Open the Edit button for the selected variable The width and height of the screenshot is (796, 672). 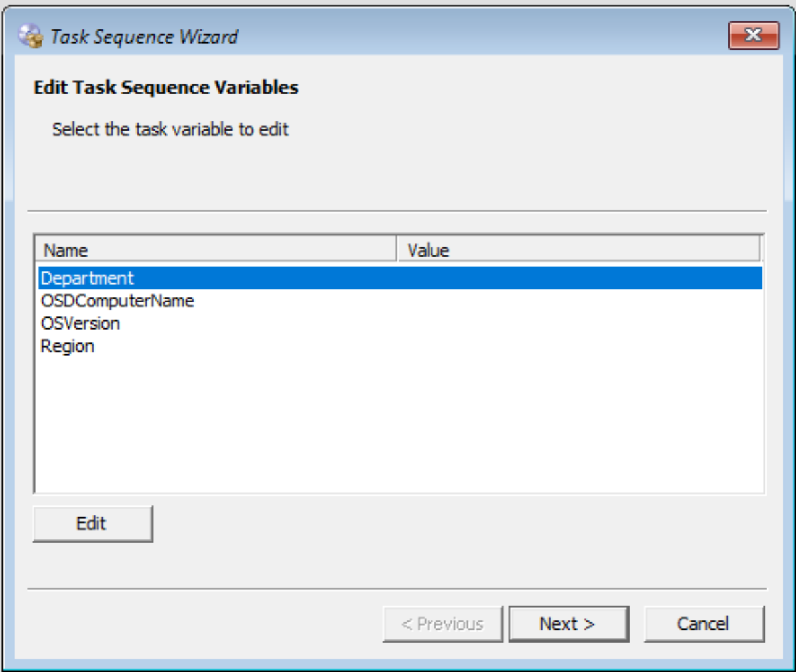pos(92,523)
